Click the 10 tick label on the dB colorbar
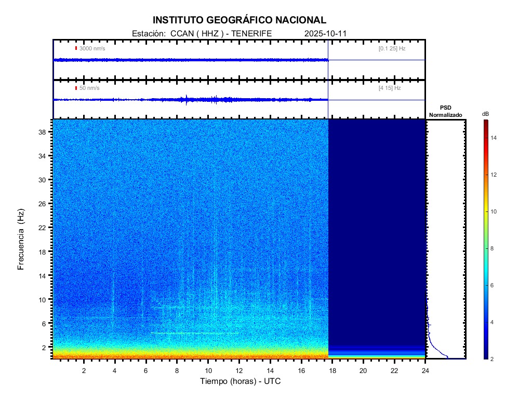The width and height of the screenshot is (532, 399). pyautogui.click(x=495, y=211)
